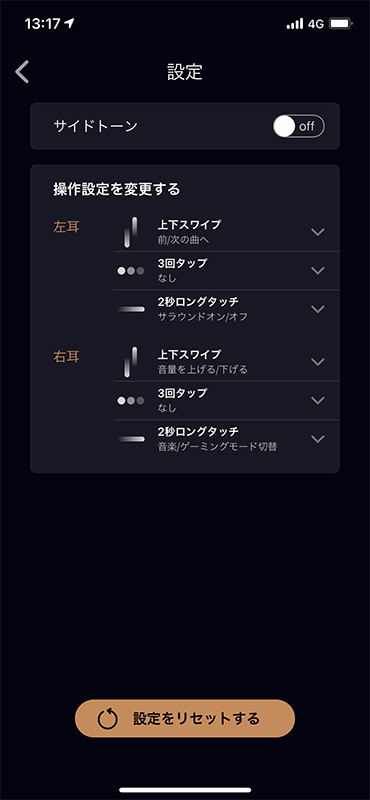Expand left ear 3回タップ options chevron

(318, 271)
